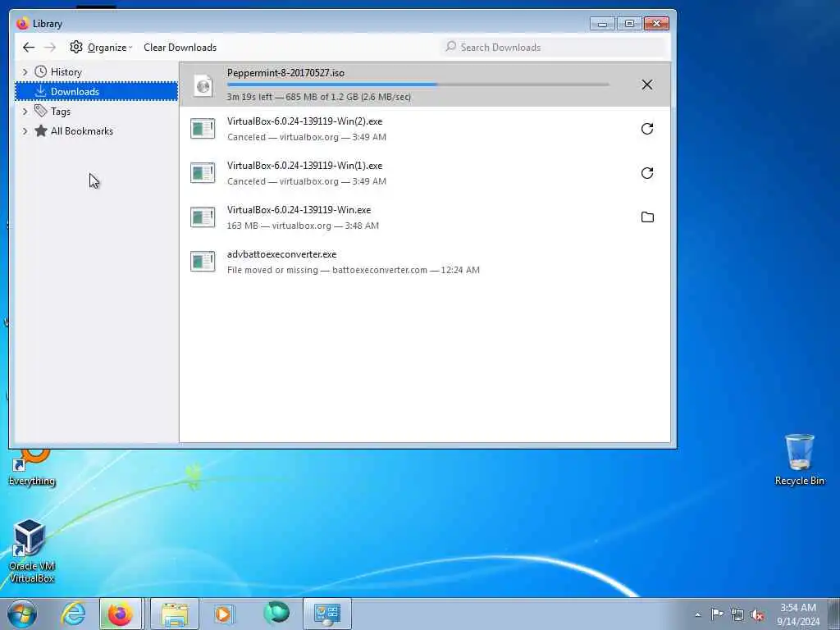Select VirtualBox-6.0.24-139119-Win.exe file name
This screenshot has height=630, width=840.
[299, 210]
